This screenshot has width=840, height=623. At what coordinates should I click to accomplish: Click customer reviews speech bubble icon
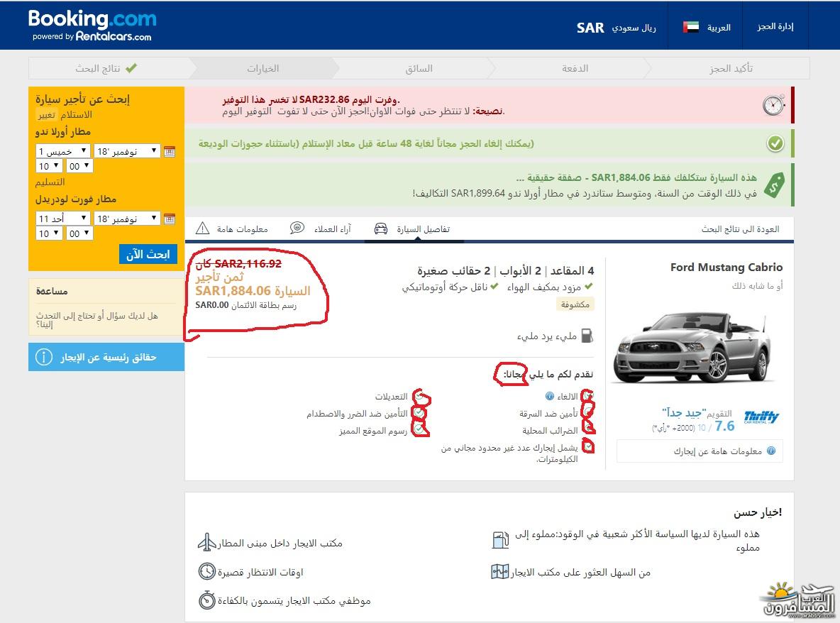297,228
